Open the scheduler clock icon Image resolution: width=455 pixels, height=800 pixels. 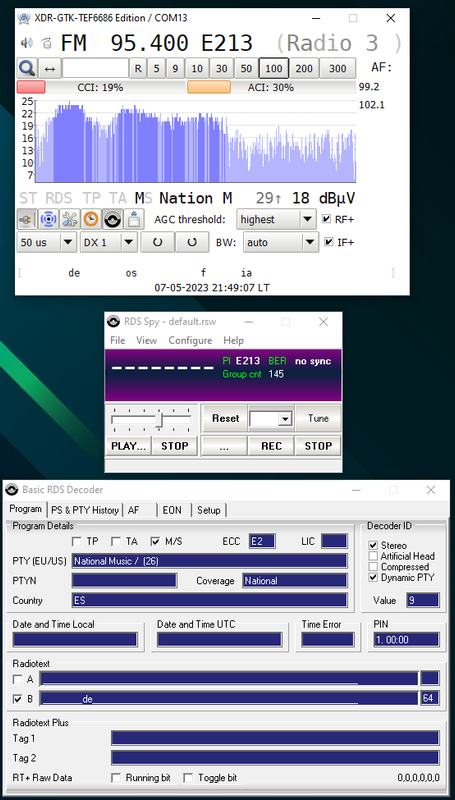(x=91, y=219)
